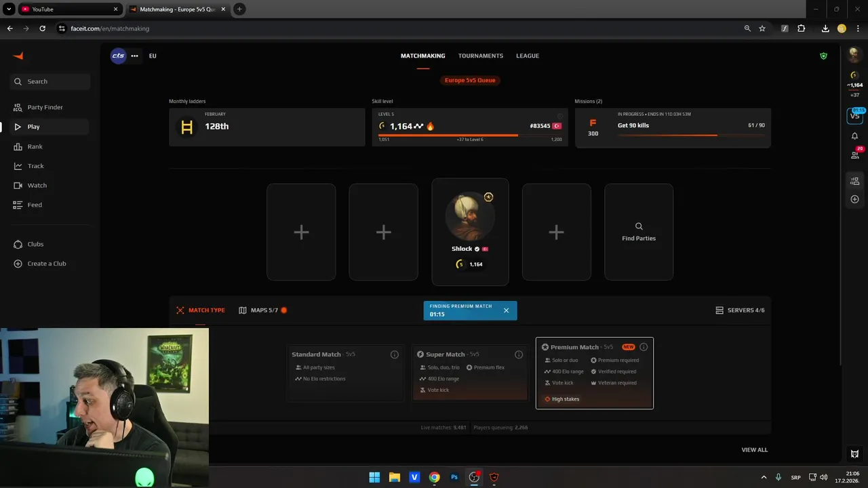Show info for Premium Match
Screen dimensions: 868x488
(644, 347)
